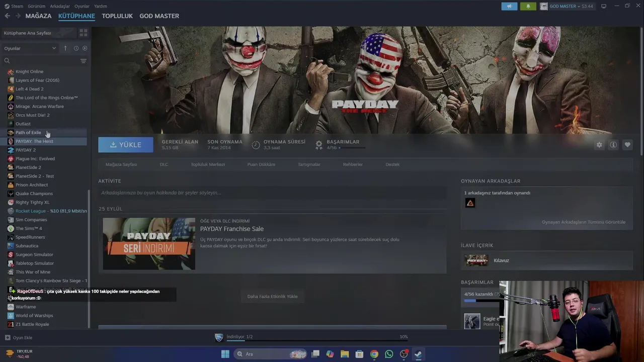Image resolution: width=644 pixels, height=362 pixels.
Task: Open Topluluk Merkezi link
Action: point(208,164)
